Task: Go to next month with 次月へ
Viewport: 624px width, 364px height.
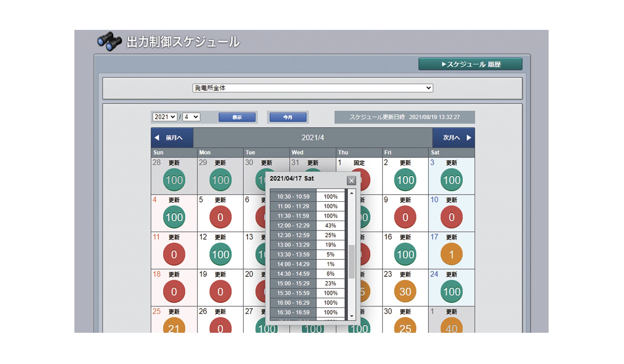Action: pyautogui.click(x=453, y=137)
